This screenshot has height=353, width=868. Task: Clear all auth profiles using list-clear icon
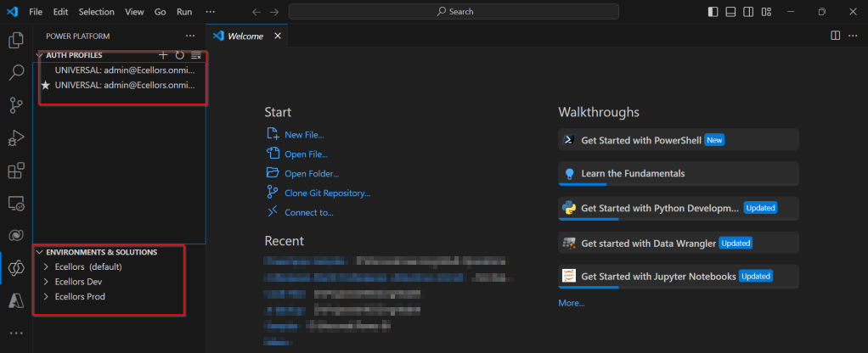[x=195, y=55]
